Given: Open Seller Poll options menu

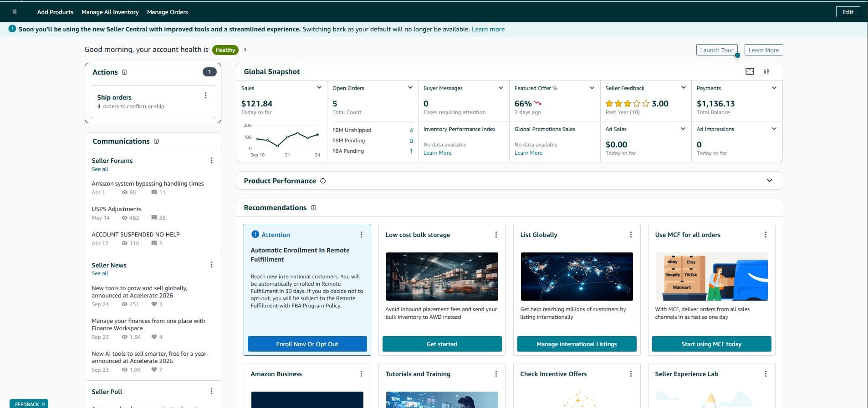Looking at the screenshot, I should click(x=211, y=391).
